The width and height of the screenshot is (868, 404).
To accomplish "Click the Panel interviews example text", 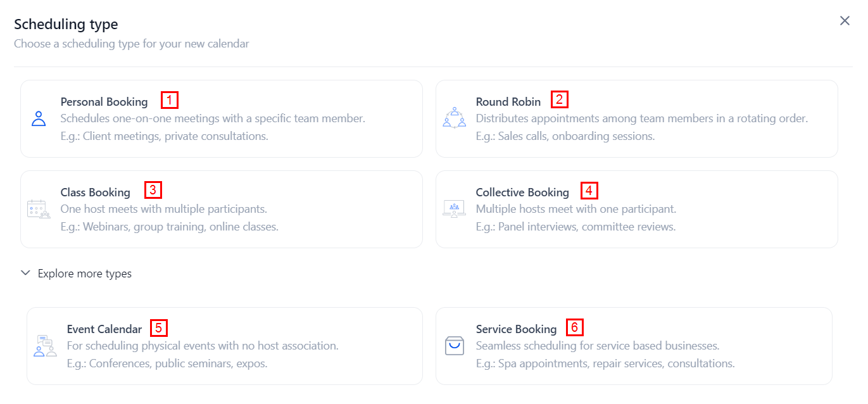I will (x=576, y=226).
